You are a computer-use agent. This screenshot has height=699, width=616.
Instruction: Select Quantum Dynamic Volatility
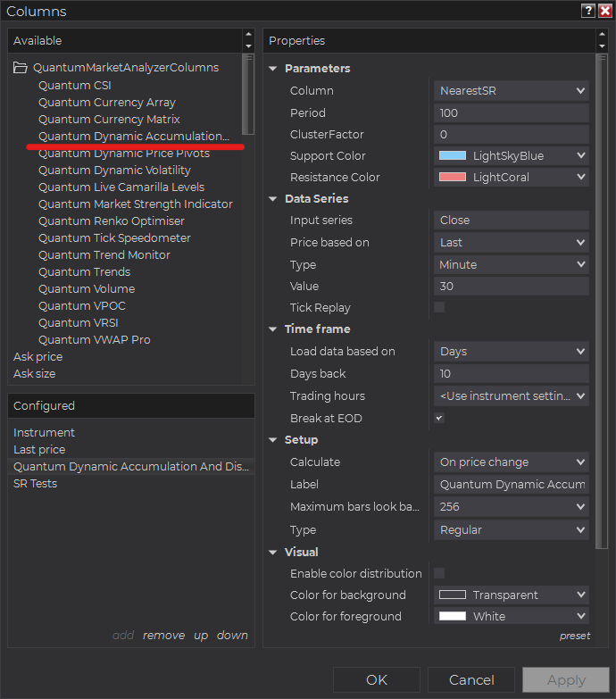pyautogui.click(x=114, y=171)
